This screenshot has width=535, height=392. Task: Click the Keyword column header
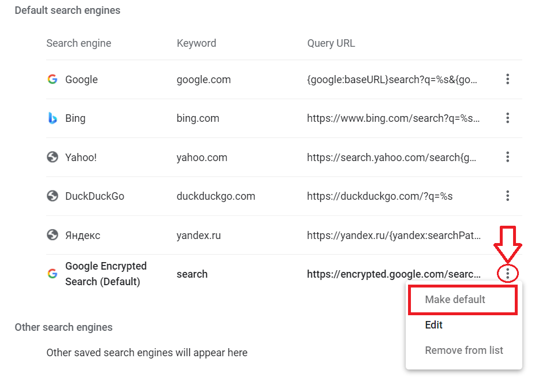click(196, 43)
